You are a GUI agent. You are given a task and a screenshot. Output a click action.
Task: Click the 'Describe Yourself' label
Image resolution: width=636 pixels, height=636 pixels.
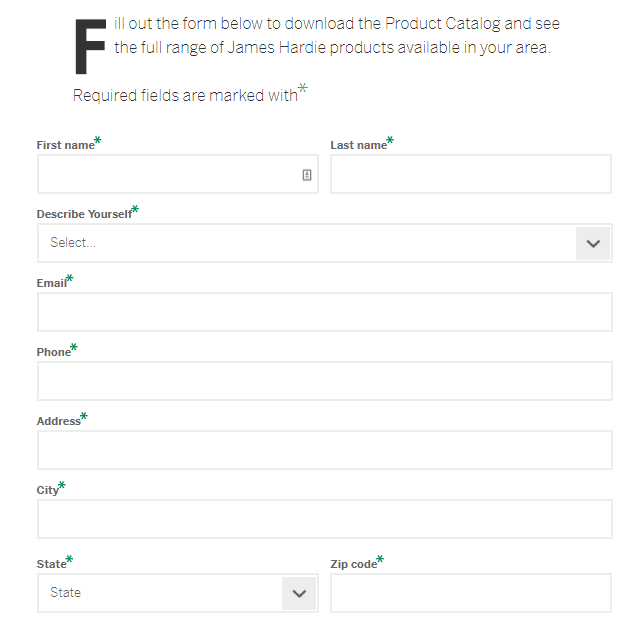[x=83, y=214]
